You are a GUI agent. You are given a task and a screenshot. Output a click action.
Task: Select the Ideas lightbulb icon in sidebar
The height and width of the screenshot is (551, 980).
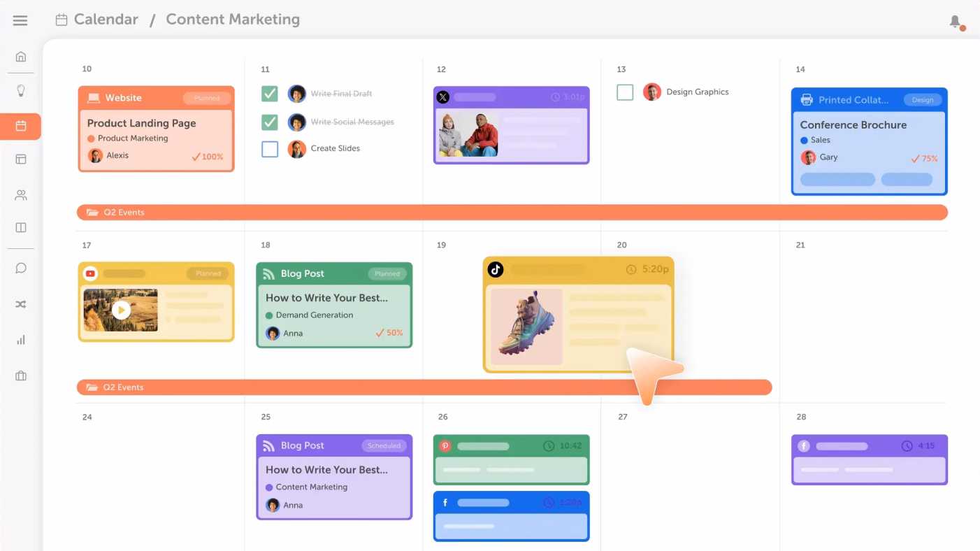(20, 90)
